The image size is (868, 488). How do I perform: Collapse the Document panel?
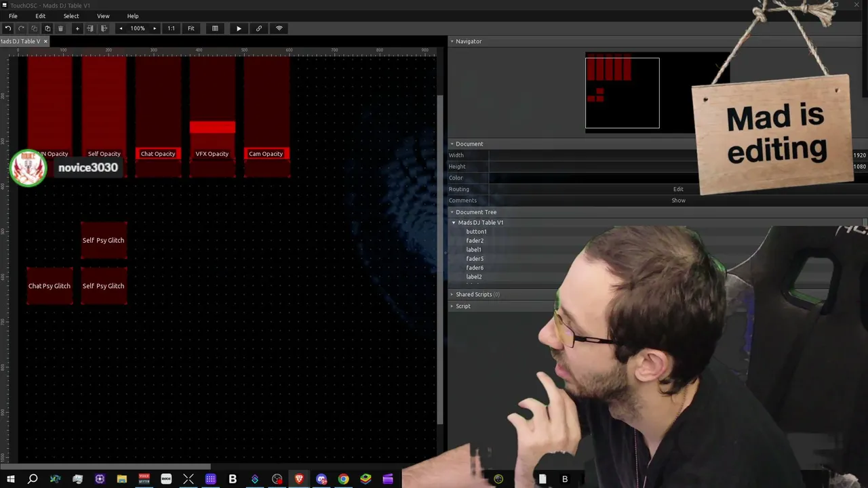(x=452, y=144)
